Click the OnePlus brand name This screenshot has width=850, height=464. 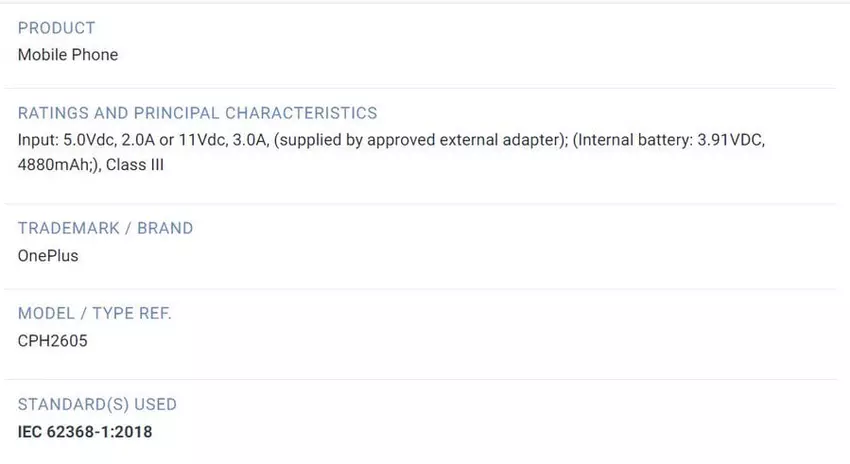coord(48,255)
